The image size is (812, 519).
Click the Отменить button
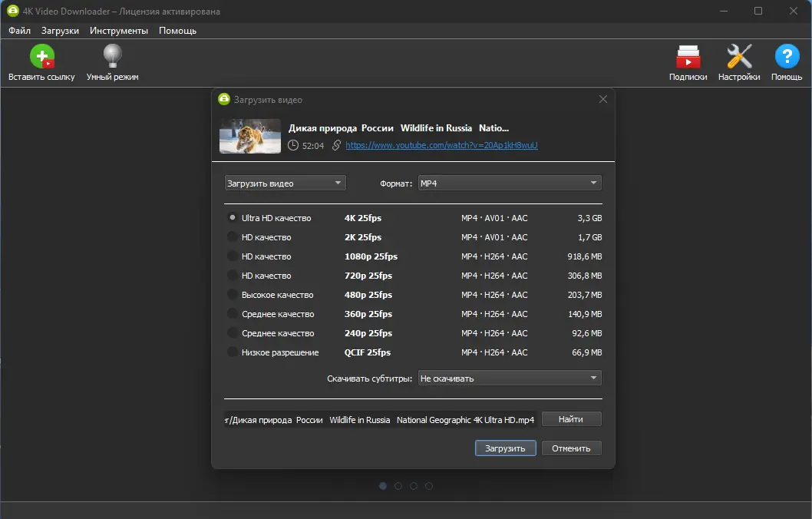(x=571, y=448)
